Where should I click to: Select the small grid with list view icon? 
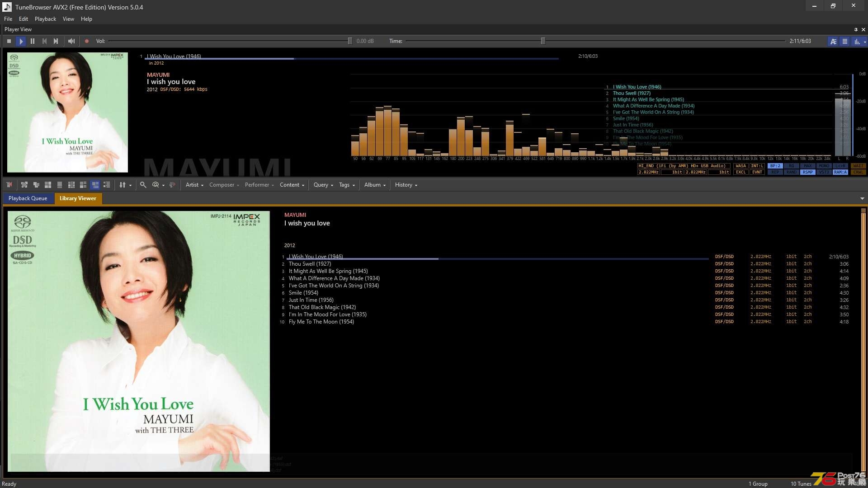click(x=71, y=185)
